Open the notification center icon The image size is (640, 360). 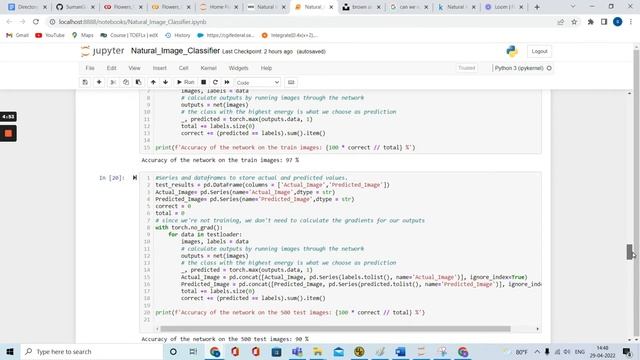[x=627, y=351]
